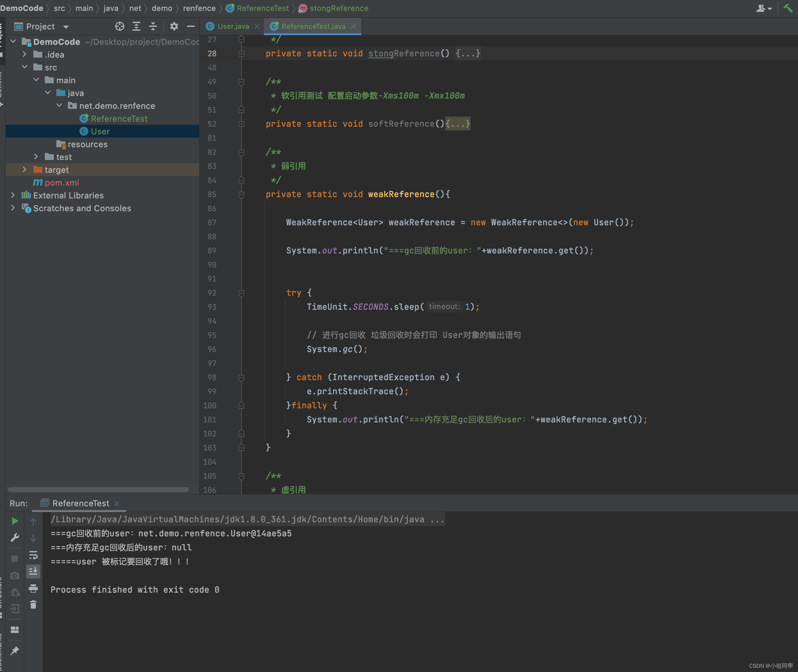This screenshot has width=798, height=672.
Task: Open the Project view mode dropdown
Action: [x=66, y=27]
